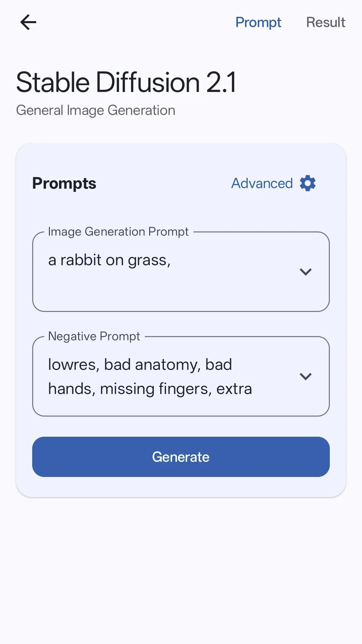
Task: Switch to the Result tab
Action: [x=325, y=22]
